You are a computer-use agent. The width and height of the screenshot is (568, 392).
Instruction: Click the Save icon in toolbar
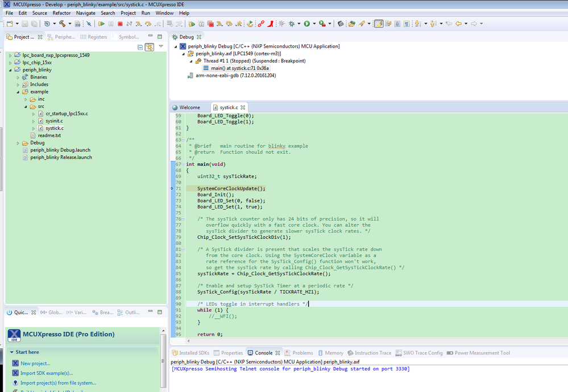pos(24,24)
